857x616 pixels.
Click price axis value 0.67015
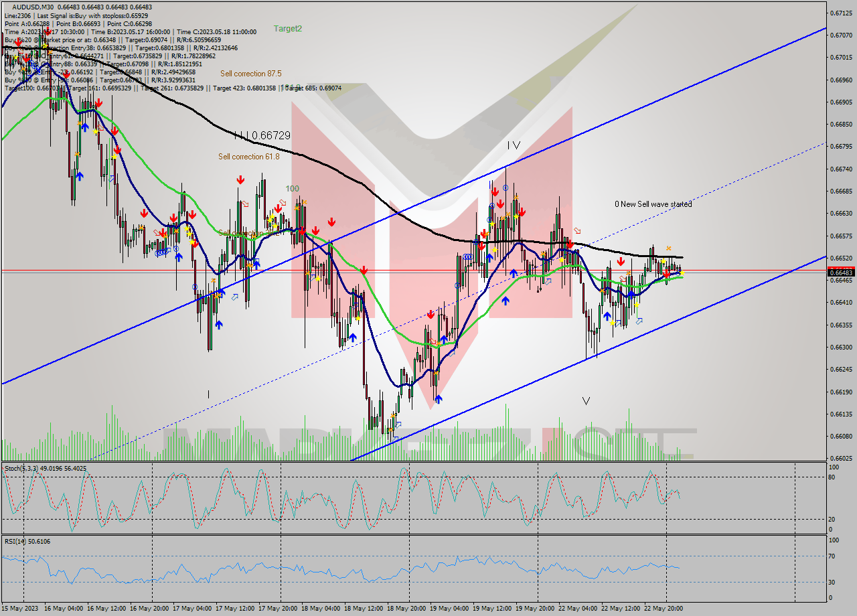[x=840, y=58]
